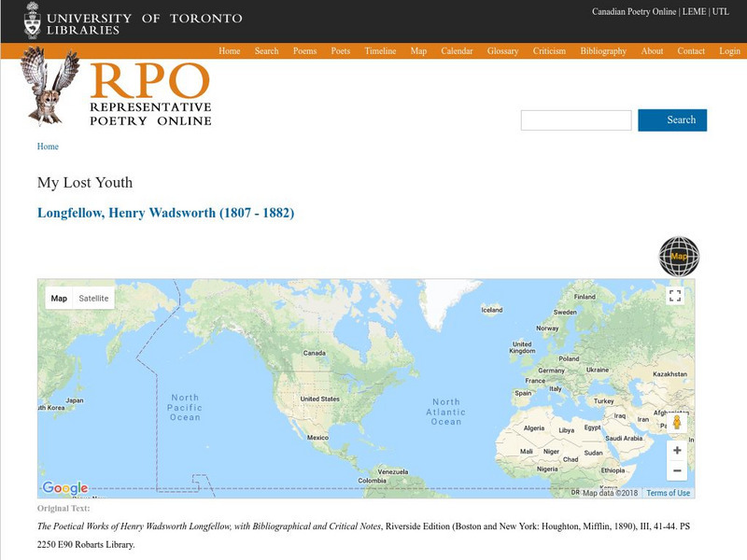This screenshot has height=560, width=747.
Task: Select the Map view type button
Action: [59, 298]
